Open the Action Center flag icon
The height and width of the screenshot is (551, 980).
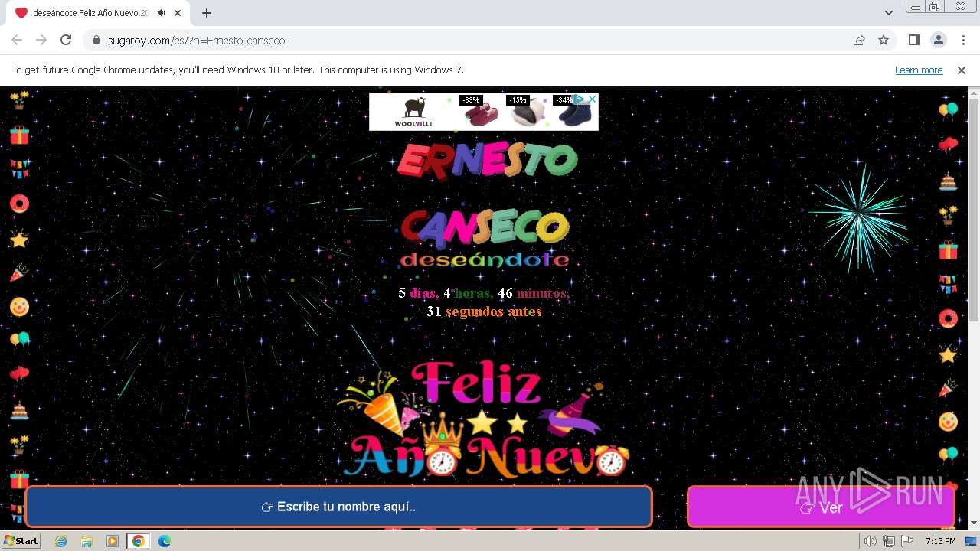pos(907,541)
